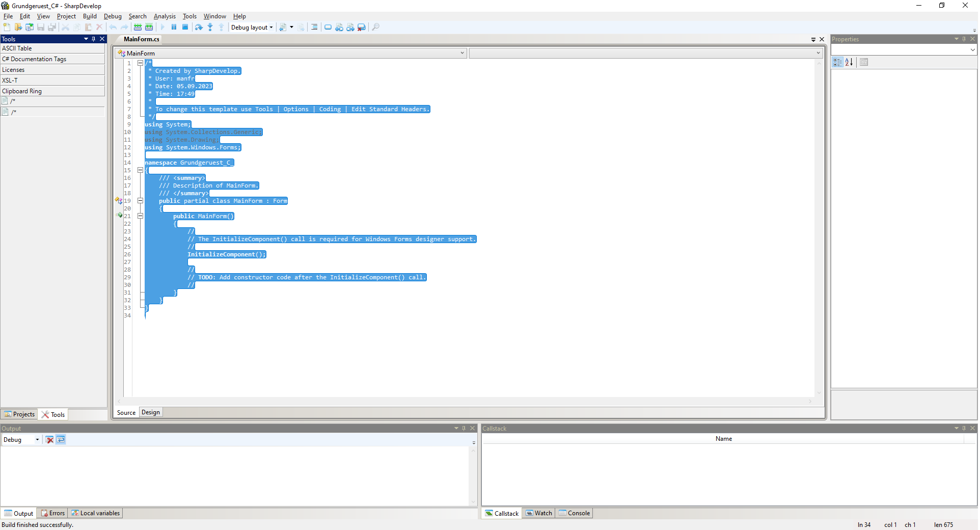This screenshot has width=980, height=530.
Task: Switch to the Errors tab
Action: 53,513
